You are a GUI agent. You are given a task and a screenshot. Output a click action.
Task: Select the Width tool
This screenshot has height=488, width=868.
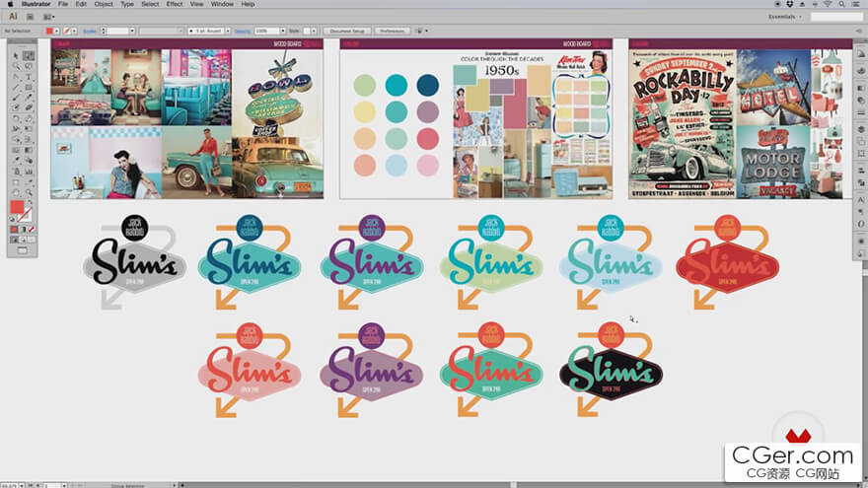coord(16,128)
